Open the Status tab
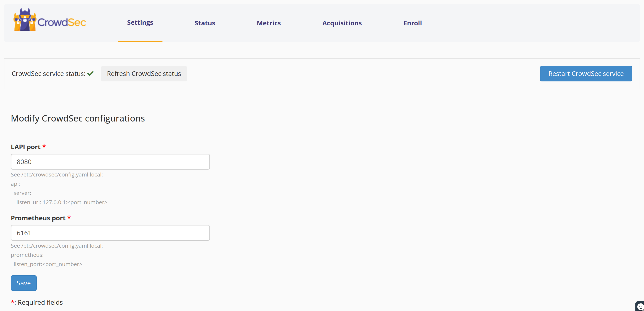Viewport: 644px width, 311px height. tap(205, 23)
